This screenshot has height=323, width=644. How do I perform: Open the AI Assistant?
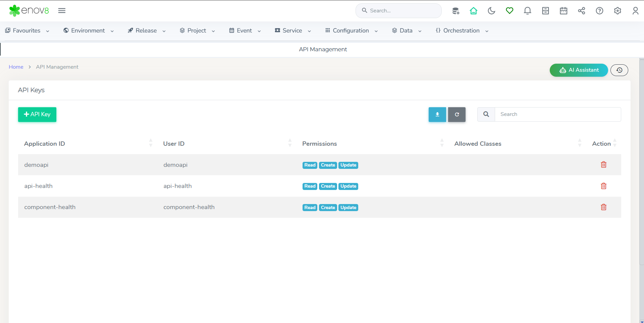click(x=579, y=70)
